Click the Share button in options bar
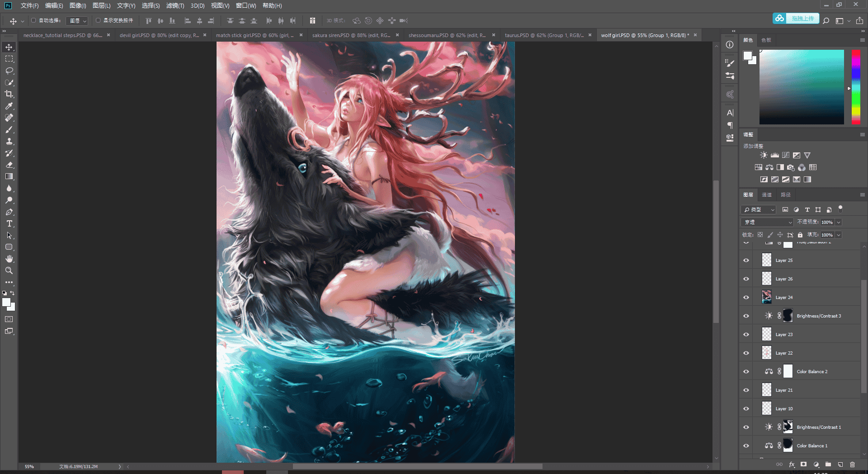 point(859,21)
